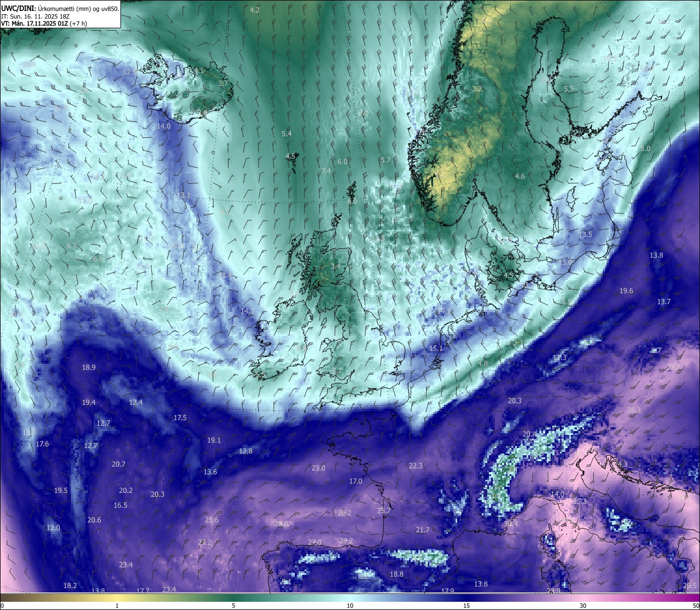Select the 17.9 value at bottom of map
Screen dimensions: 700x610
[x=447, y=591]
